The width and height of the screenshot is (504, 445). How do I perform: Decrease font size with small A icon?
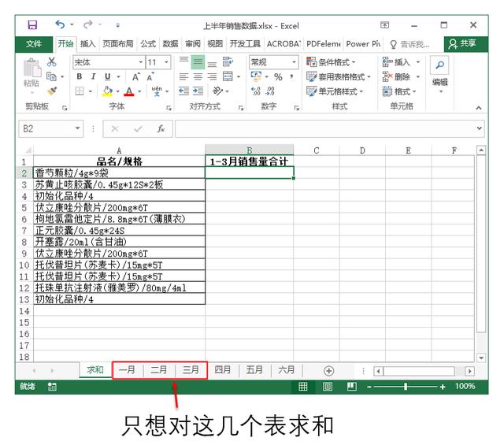pyautogui.click(x=150, y=76)
